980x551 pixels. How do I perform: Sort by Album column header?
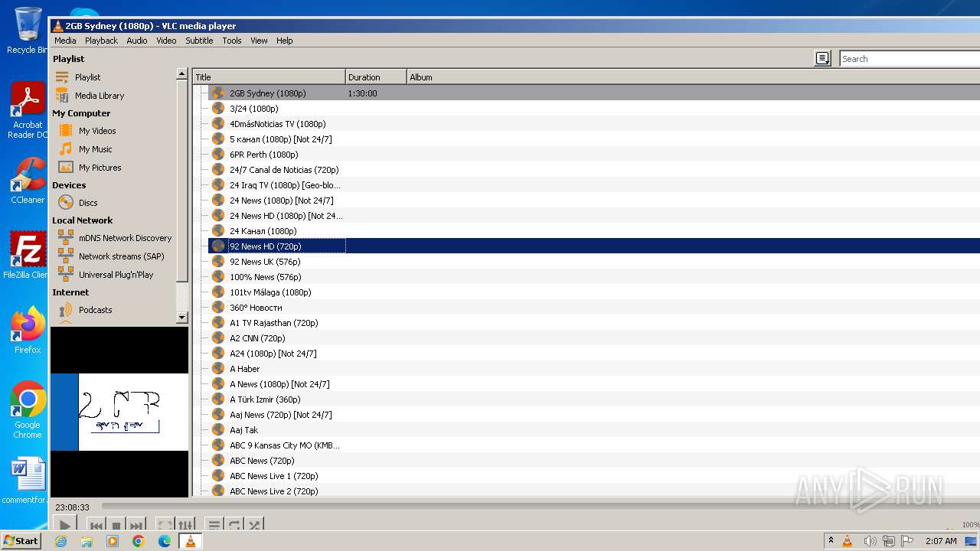click(693, 77)
